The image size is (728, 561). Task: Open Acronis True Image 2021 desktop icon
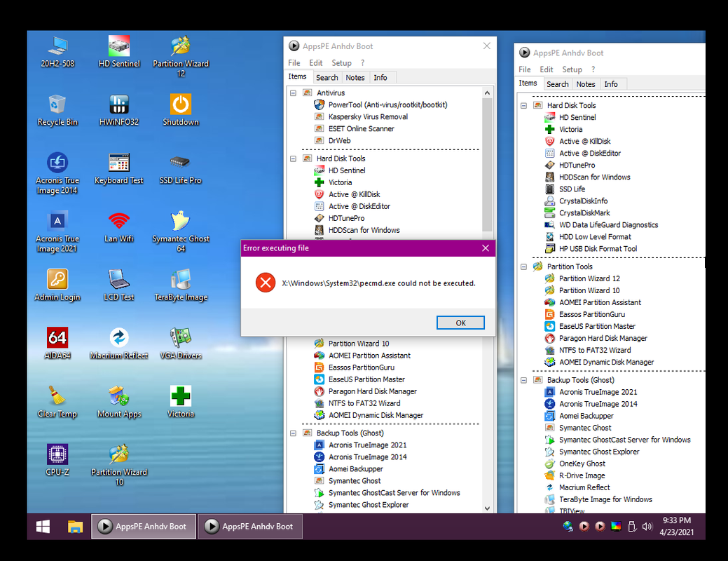(57, 231)
